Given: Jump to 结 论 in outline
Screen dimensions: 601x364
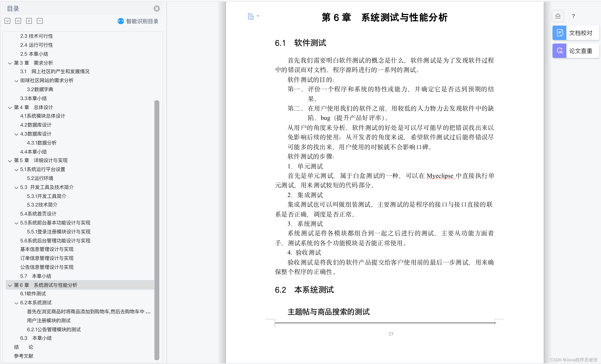Looking at the screenshot, I should point(23,347).
